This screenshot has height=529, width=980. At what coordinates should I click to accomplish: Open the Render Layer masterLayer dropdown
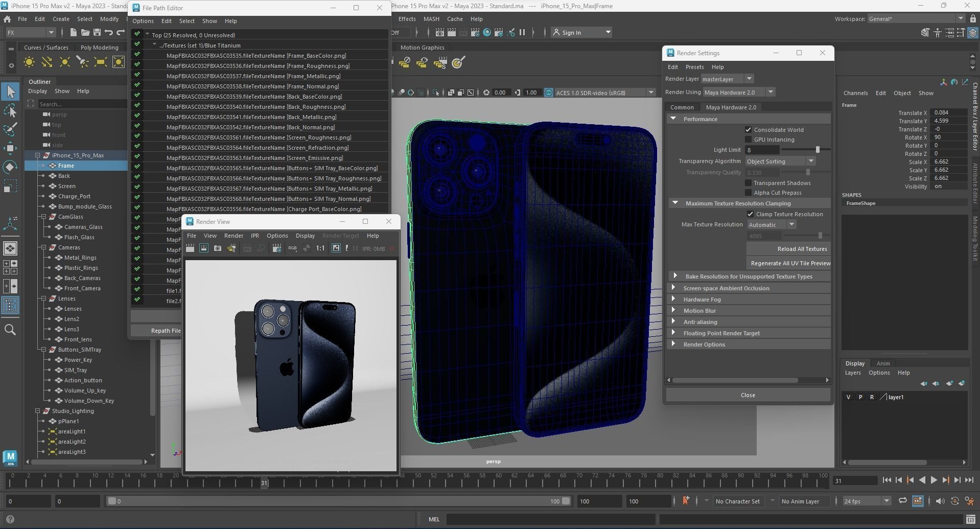coord(727,79)
